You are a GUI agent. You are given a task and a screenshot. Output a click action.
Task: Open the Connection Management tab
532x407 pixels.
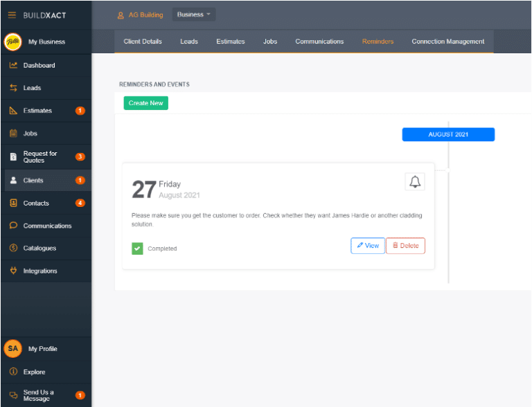pos(448,42)
